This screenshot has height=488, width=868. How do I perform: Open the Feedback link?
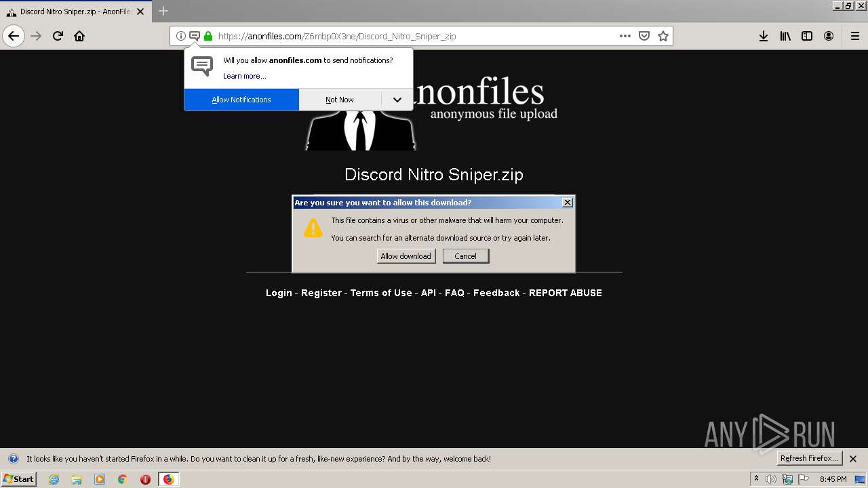tap(496, 293)
